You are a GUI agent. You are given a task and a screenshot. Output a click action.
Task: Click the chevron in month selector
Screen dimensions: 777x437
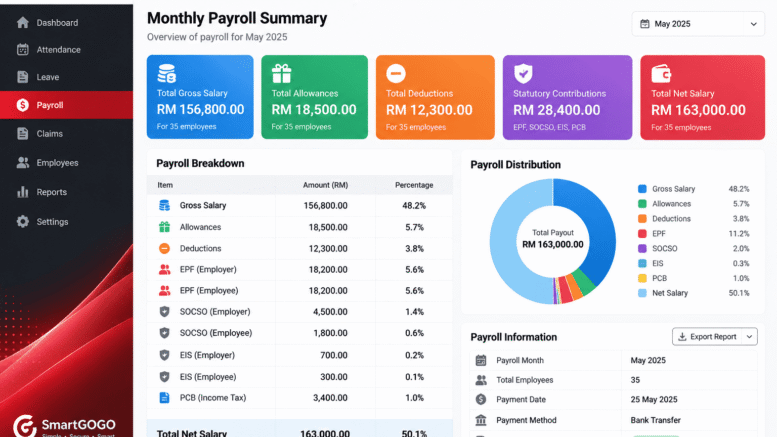pyautogui.click(x=753, y=24)
